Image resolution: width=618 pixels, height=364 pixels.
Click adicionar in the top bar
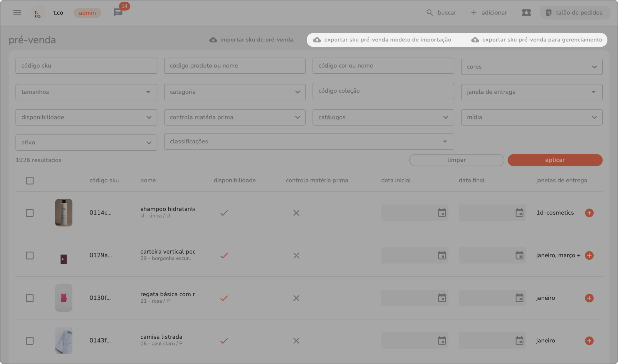pos(489,13)
